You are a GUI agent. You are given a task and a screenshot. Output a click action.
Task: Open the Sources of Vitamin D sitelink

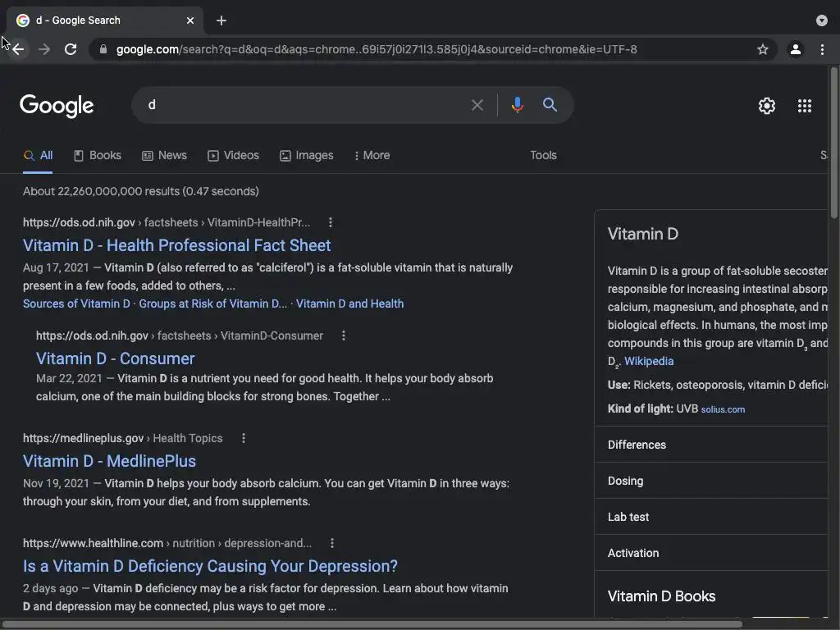coord(76,304)
